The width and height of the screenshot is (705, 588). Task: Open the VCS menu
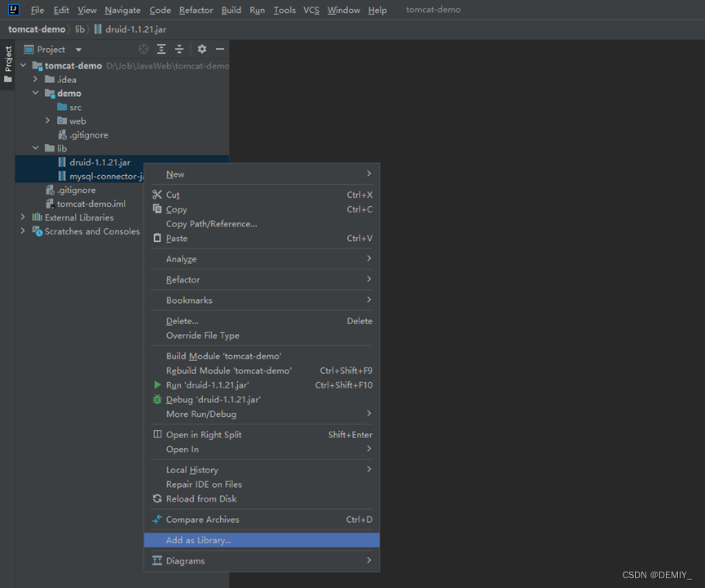(311, 10)
